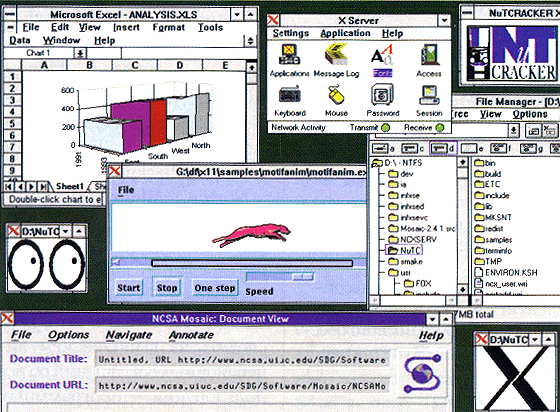Open the Format menu in Excel
Image resolution: width=560 pixels, height=412 pixels.
(169, 27)
